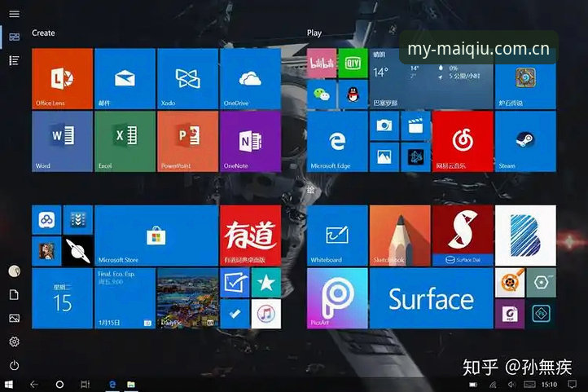Open the white star teal tile
588x392 pixels.
click(x=266, y=283)
